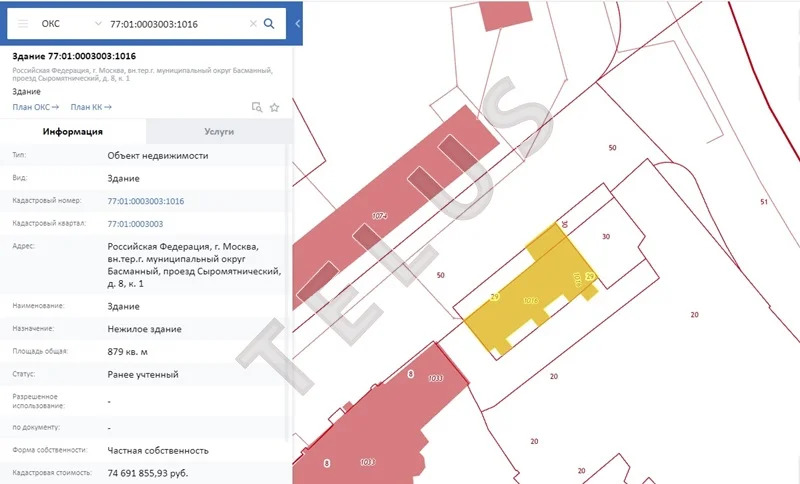Click the cadastral number search field
The height and width of the screenshot is (484, 800).
175,23
